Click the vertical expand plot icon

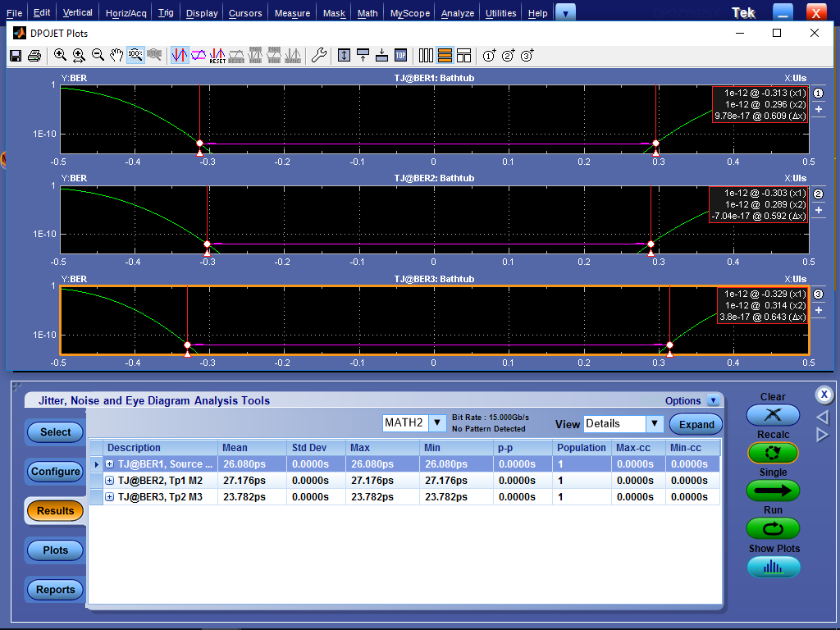tap(344, 55)
